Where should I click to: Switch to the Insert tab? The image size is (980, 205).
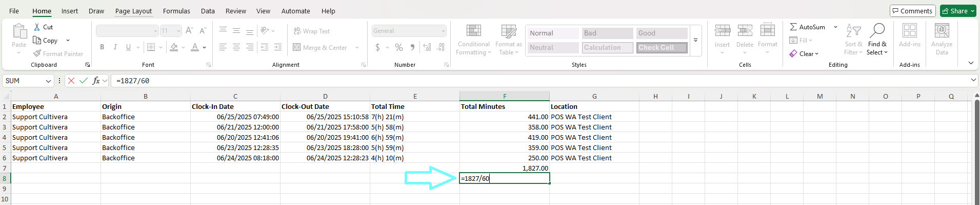click(x=70, y=11)
